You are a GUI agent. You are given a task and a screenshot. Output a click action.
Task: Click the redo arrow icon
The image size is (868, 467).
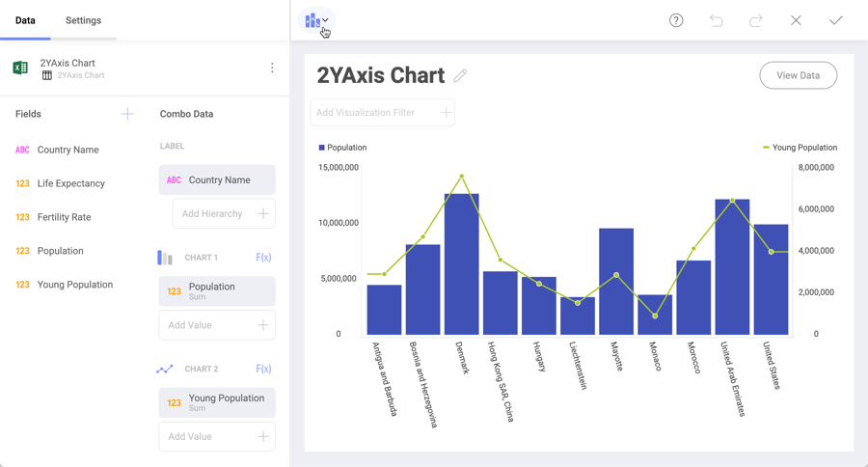coord(756,20)
